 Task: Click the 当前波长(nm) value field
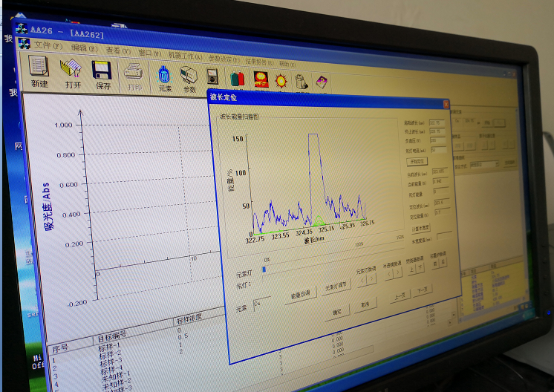[x=440, y=171]
